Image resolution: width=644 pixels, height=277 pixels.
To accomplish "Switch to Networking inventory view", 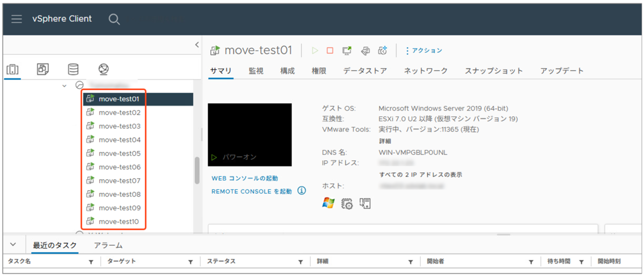I will point(104,69).
